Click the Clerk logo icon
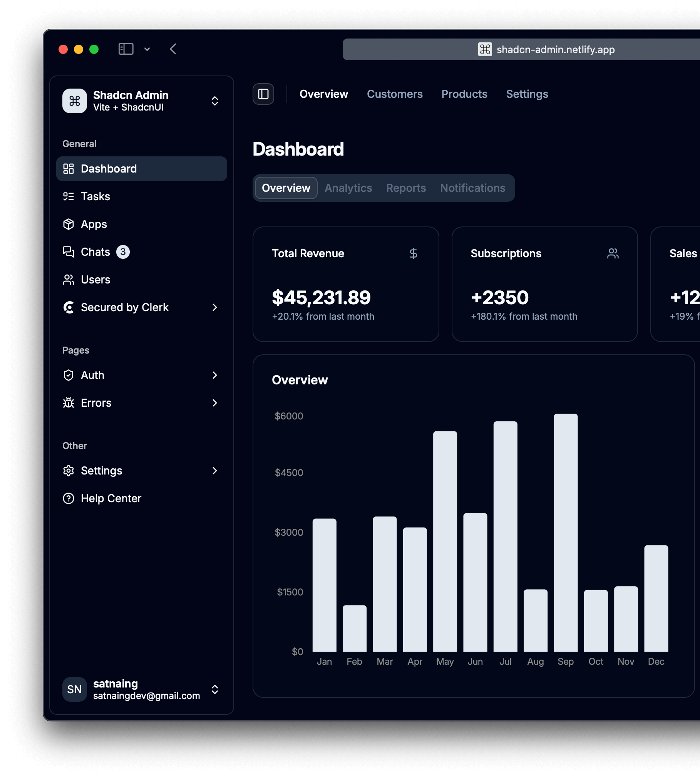Image resolution: width=700 pixels, height=778 pixels. coord(69,307)
